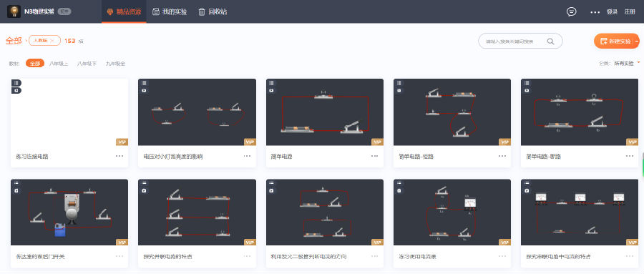This screenshot has height=274, width=644.
Task: Click the title 电压对小灯泡亮度的影响
Action: (173, 157)
